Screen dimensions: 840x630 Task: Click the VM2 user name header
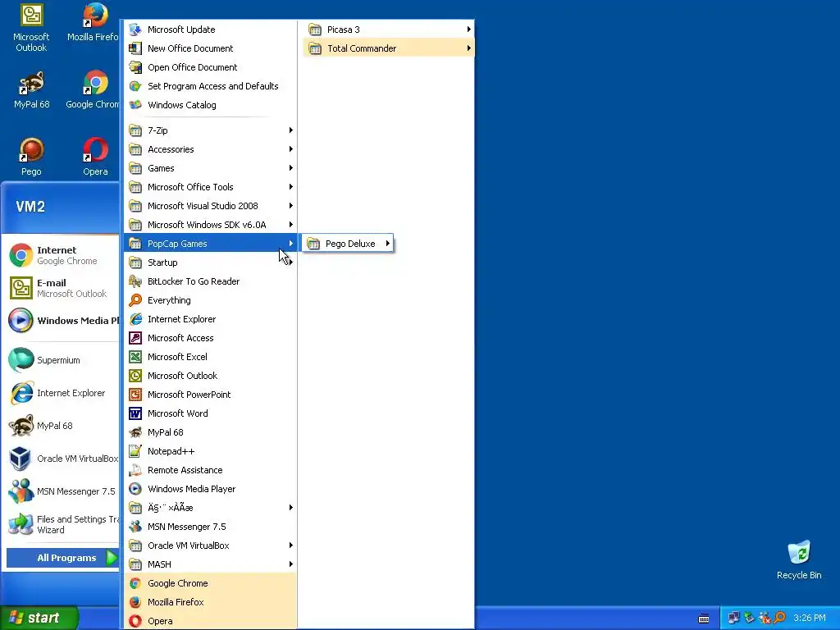[30, 207]
